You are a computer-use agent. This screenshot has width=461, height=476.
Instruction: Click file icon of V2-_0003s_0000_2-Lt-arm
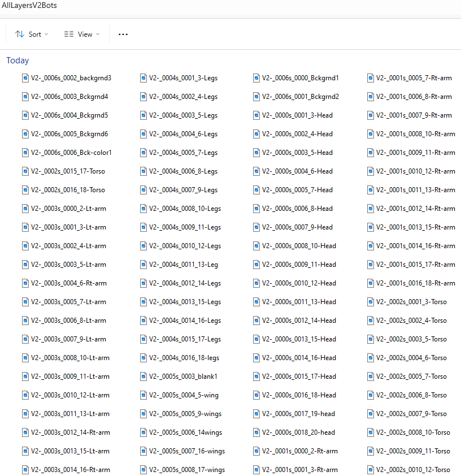pos(25,209)
